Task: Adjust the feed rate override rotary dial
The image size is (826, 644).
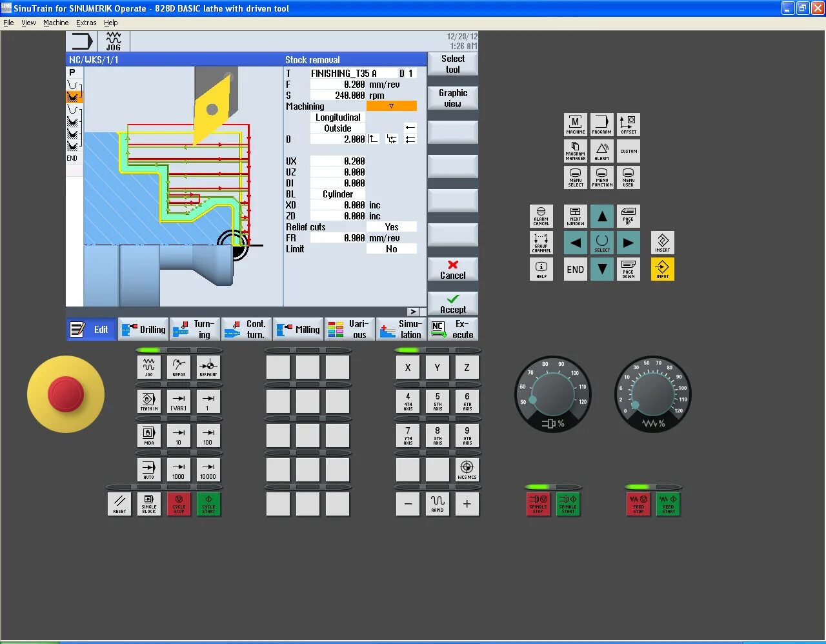Action: tap(652, 394)
